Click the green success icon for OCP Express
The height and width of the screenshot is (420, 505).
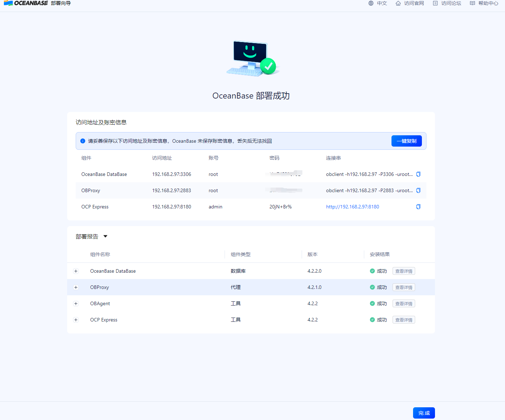tap(372, 320)
